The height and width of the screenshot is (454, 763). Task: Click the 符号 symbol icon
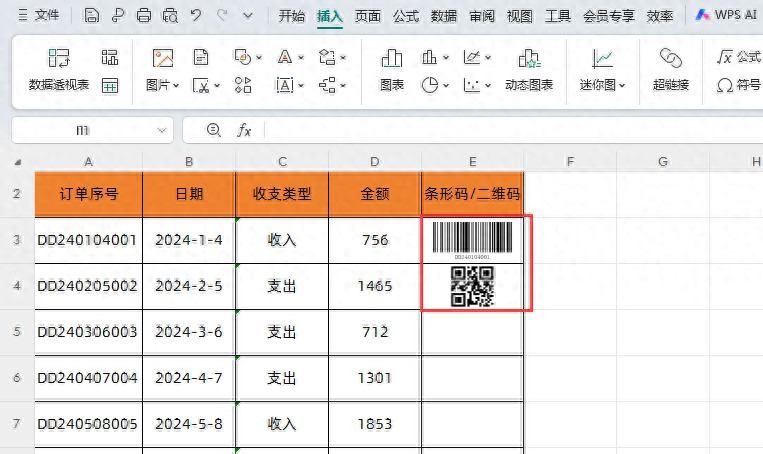click(739, 86)
